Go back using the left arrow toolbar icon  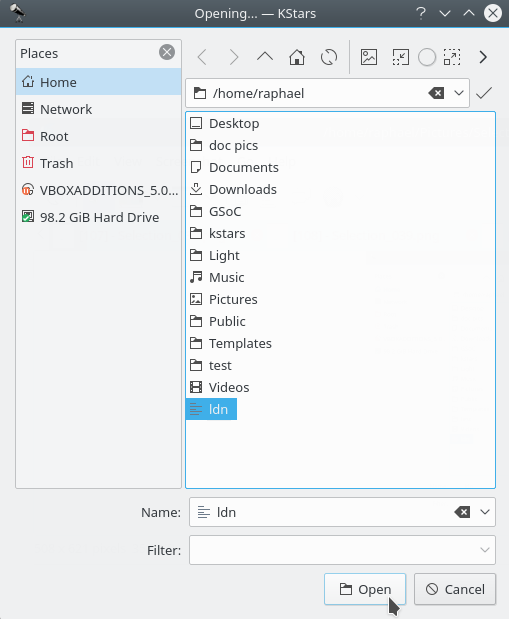pos(202,57)
